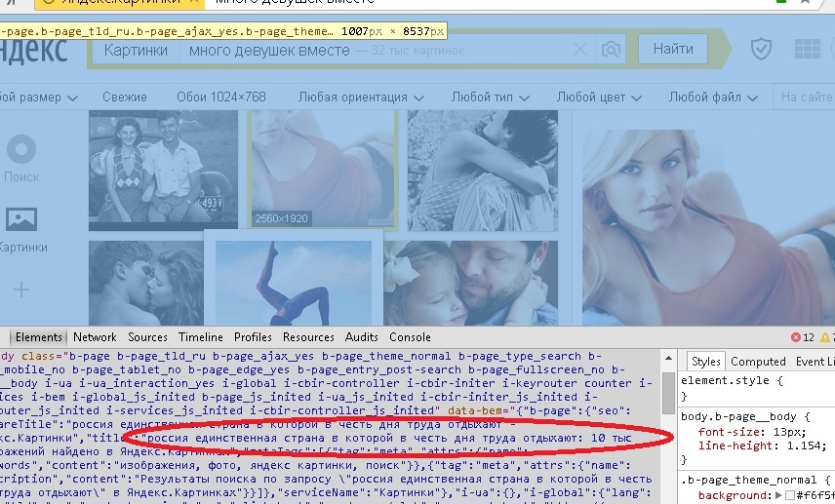Image resolution: width=835 pixels, height=504 pixels.
Task: Open the kissing couple thumbnail
Action: point(146,283)
